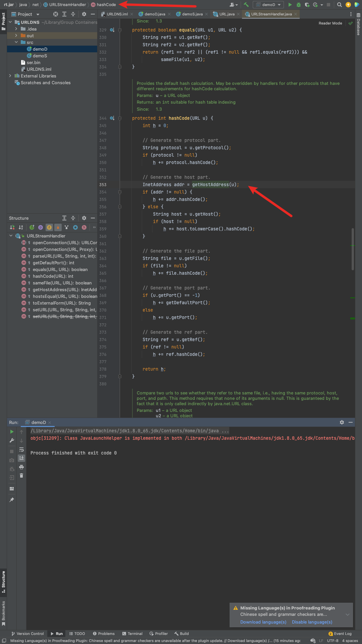Hide the Project tool window

tap(93, 14)
